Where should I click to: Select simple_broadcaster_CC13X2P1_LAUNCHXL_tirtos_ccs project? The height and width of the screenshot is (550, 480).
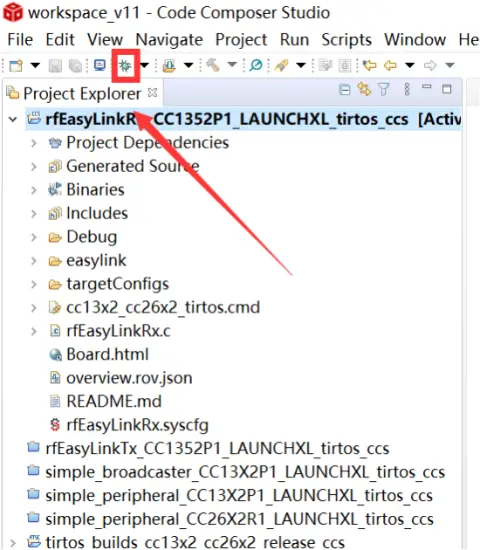245,472
